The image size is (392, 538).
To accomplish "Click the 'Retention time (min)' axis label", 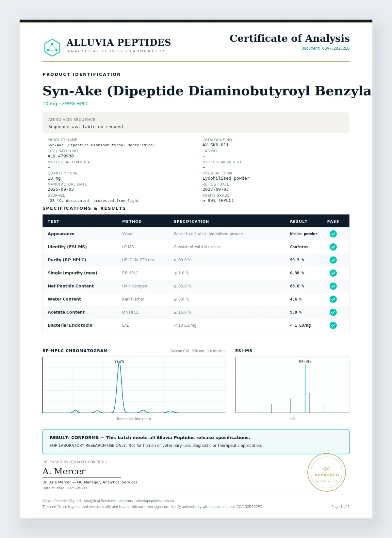I will coord(134,419).
